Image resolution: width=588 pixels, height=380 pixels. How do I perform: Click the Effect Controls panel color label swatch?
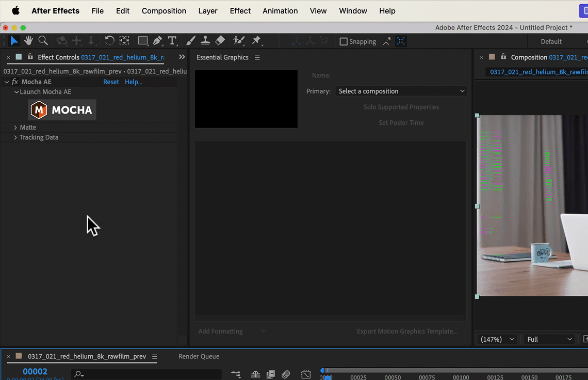pyautogui.click(x=19, y=57)
